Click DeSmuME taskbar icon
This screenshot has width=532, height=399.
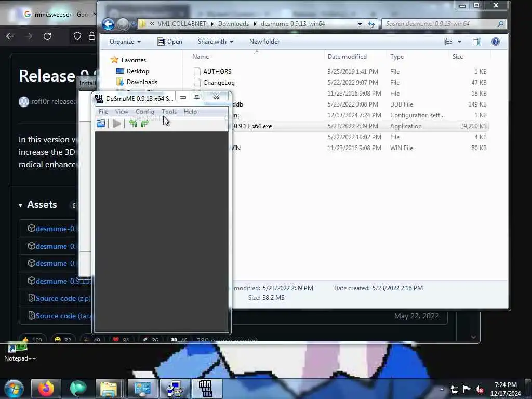point(206,389)
